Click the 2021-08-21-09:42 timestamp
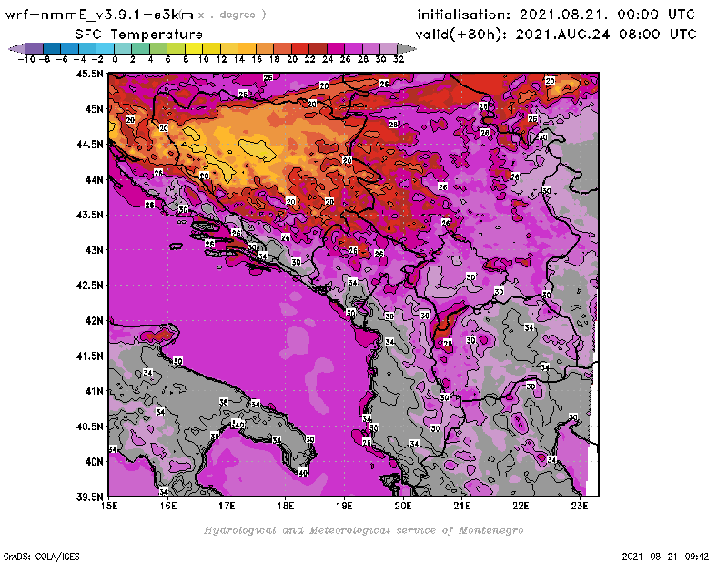 666,555
